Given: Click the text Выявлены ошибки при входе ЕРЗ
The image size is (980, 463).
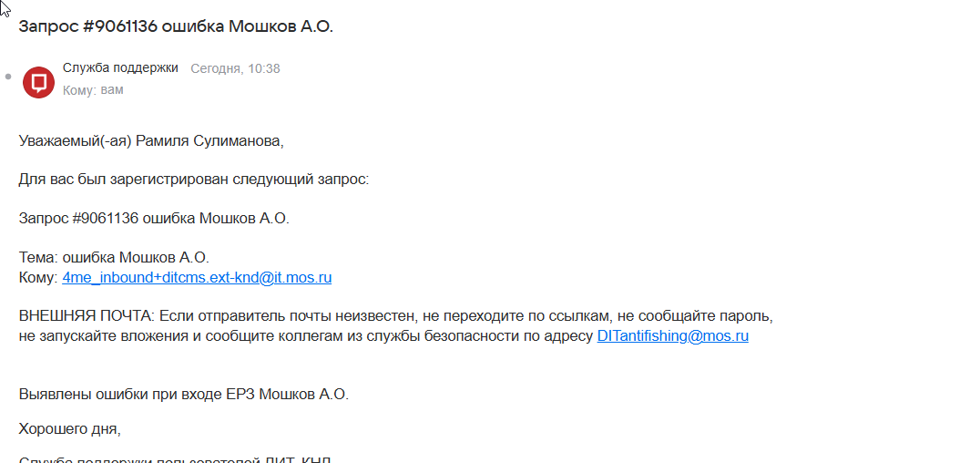Looking at the screenshot, I should (x=183, y=395).
